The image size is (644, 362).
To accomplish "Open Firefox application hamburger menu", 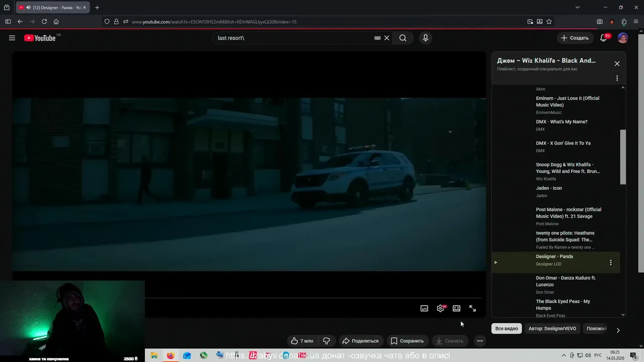I will point(636,22).
